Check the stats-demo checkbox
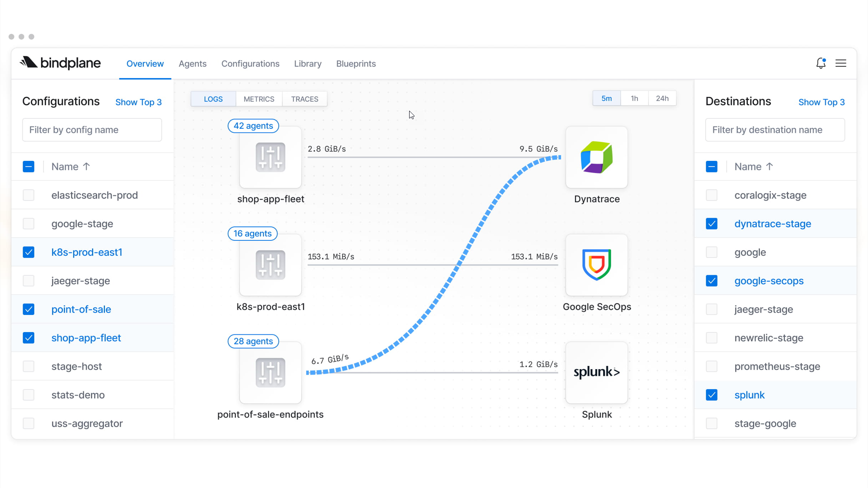The height and width of the screenshot is (488, 868). pyautogui.click(x=28, y=395)
